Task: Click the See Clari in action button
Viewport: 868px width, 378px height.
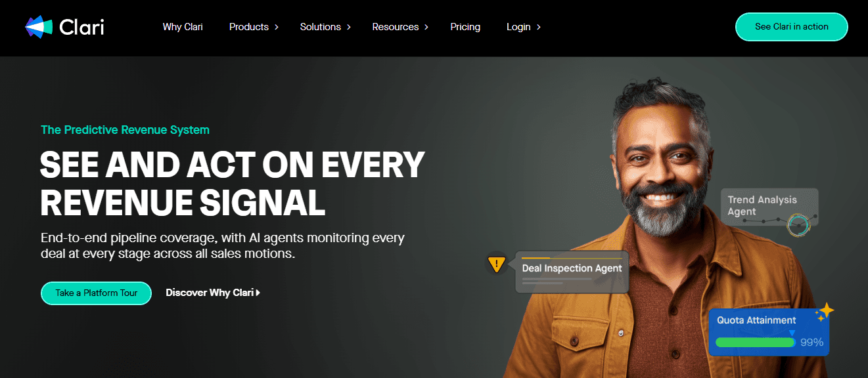Action: (x=792, y=27)
